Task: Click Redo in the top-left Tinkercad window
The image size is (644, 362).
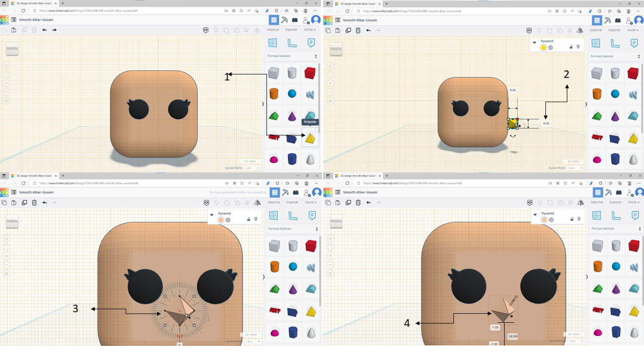Action: [x=54, y=30]
